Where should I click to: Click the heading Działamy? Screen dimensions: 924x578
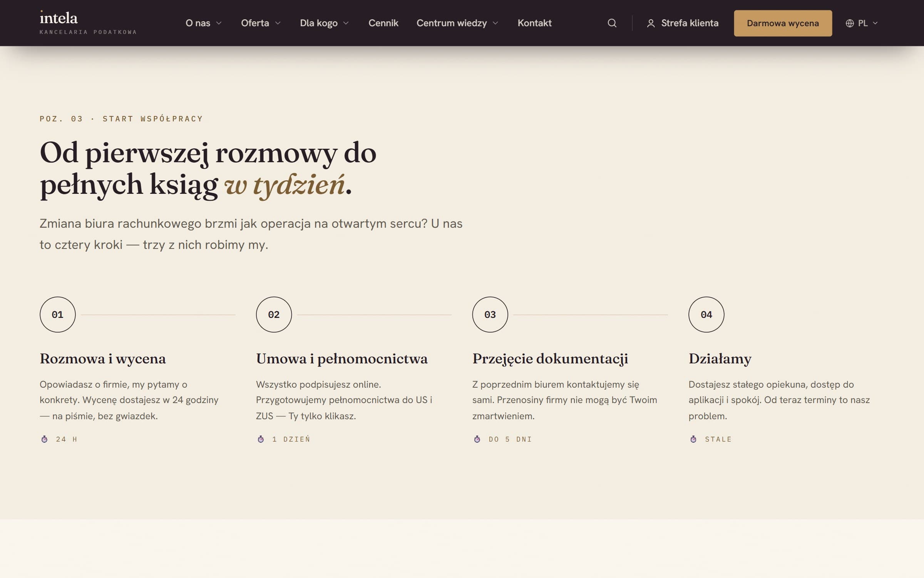pyautogui.click(x=720, y=359)
